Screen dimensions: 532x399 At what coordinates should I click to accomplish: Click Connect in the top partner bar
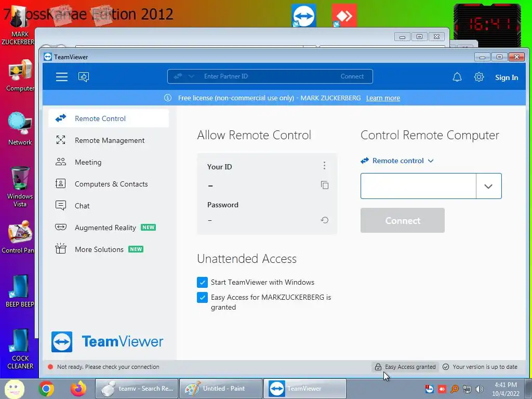coord(352,76)
